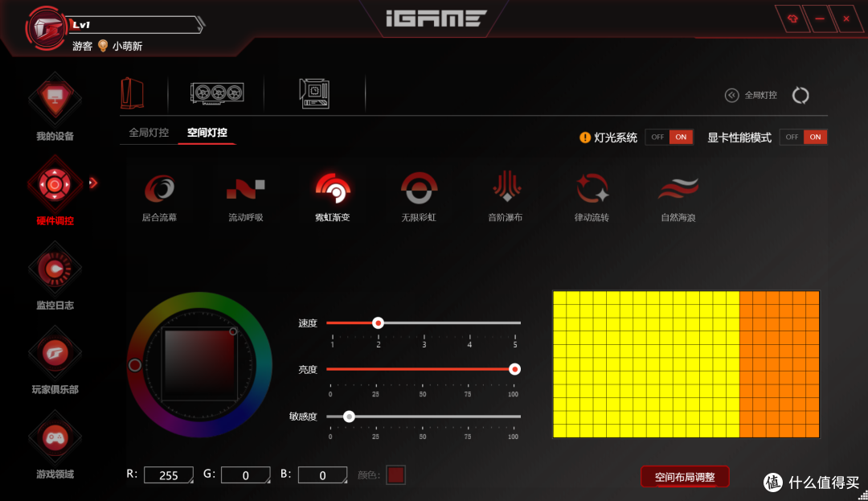Click the R value input field

coord(168,475)
